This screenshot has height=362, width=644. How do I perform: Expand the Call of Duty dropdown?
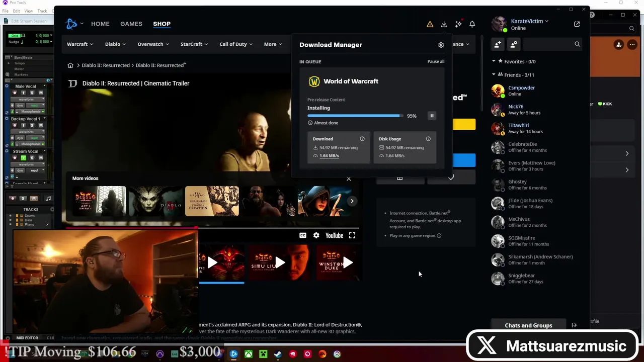point(236,44)
